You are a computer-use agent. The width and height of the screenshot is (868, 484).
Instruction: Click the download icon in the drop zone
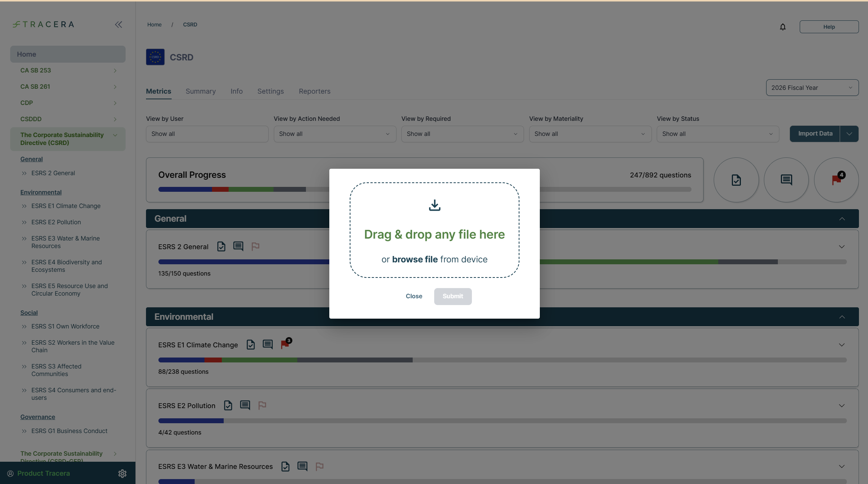434,205
